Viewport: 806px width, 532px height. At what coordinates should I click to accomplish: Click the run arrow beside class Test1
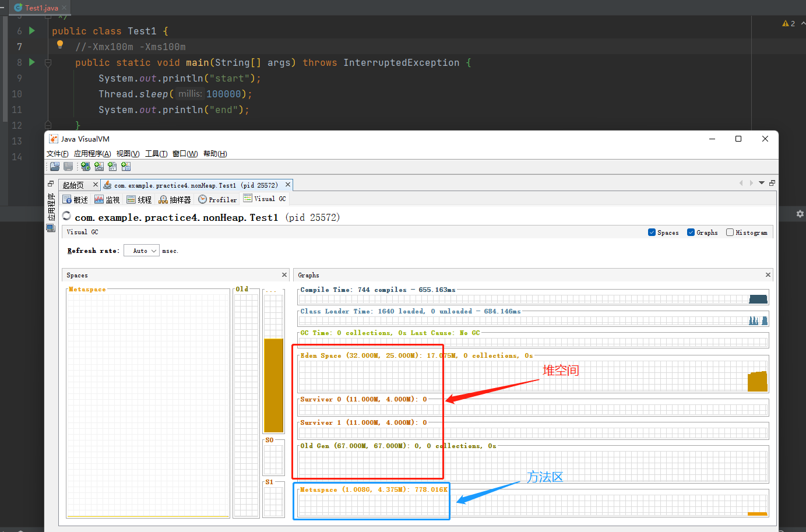[x=32, y=31]
